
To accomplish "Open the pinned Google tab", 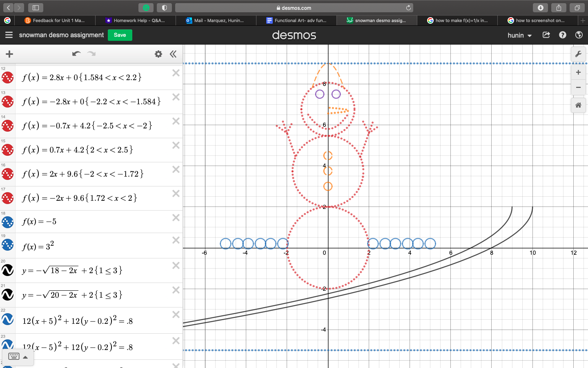I will pyautogui.click(x=7, y=20).
